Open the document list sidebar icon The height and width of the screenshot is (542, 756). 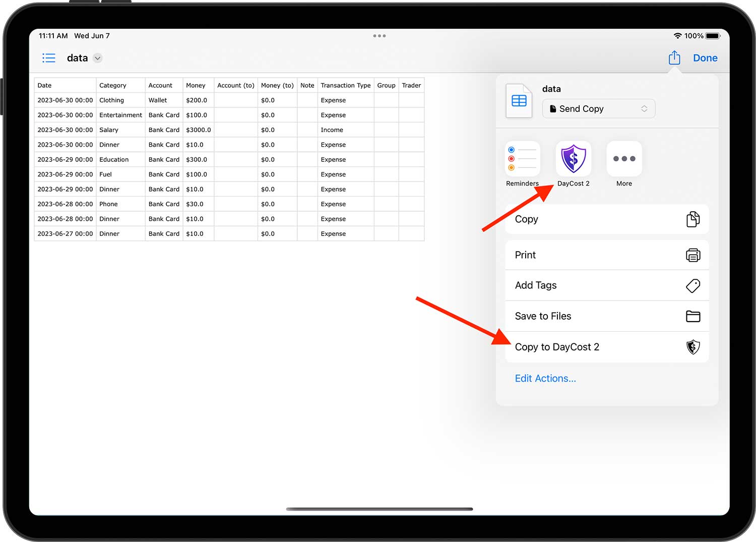pos(49,57)
